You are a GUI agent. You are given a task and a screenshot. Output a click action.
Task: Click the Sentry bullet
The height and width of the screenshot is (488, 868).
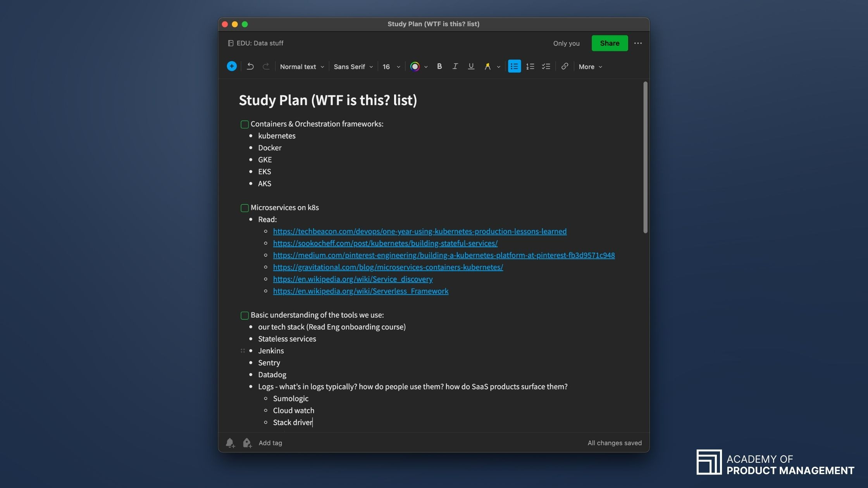click(x=269, y=363)
